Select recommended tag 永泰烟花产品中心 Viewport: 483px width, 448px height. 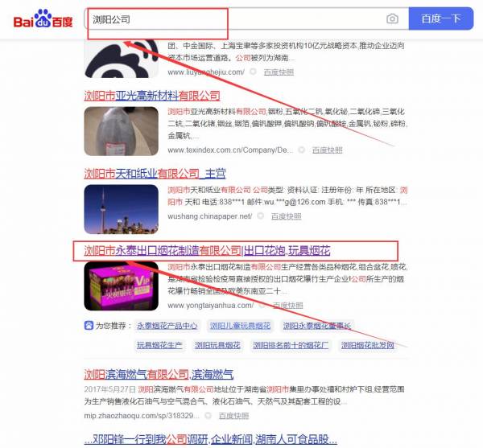click(167, 326)
